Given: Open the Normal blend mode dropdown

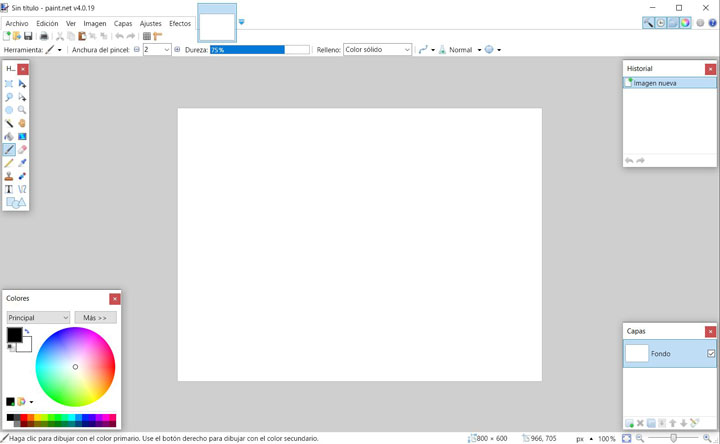Looking at the screenshot, I should coord(464,49).
